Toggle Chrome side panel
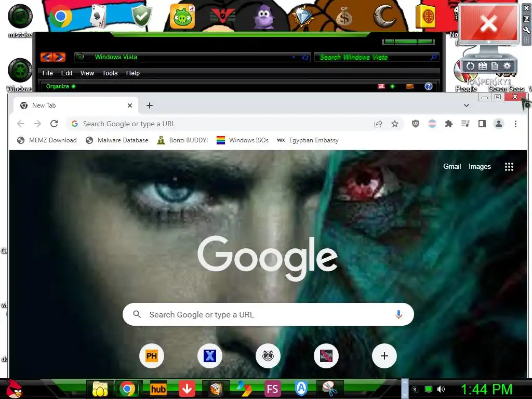This screenshot has height=399, width=532. coord(482,124)
